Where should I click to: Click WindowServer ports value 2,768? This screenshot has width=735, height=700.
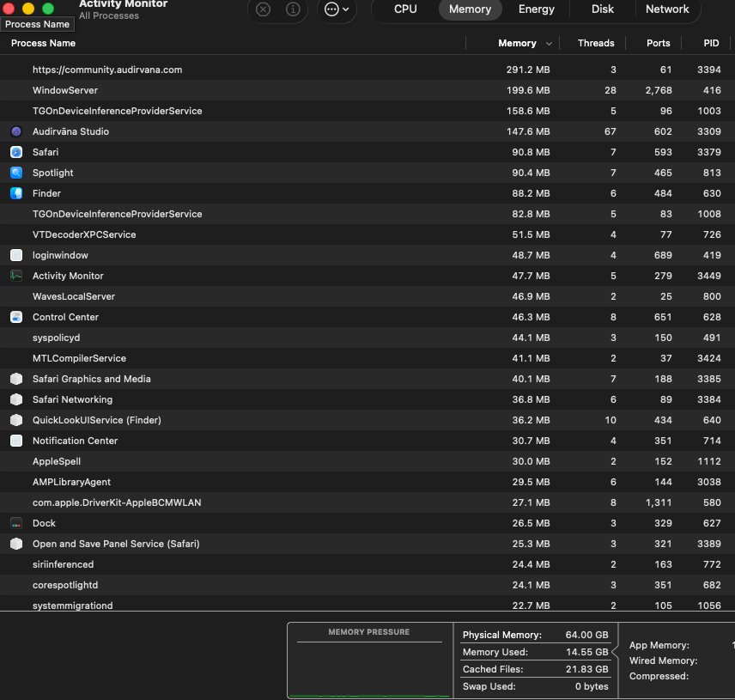[658, 90]
